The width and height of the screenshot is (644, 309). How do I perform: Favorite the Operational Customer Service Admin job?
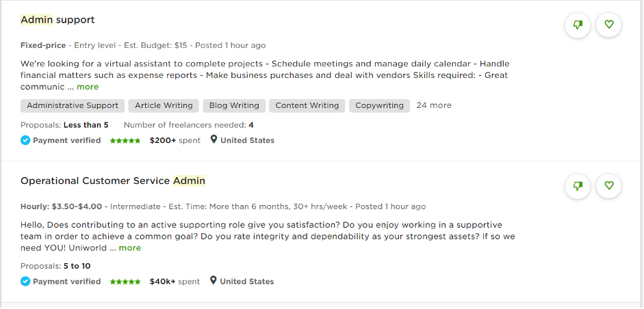tap(608, 186)
